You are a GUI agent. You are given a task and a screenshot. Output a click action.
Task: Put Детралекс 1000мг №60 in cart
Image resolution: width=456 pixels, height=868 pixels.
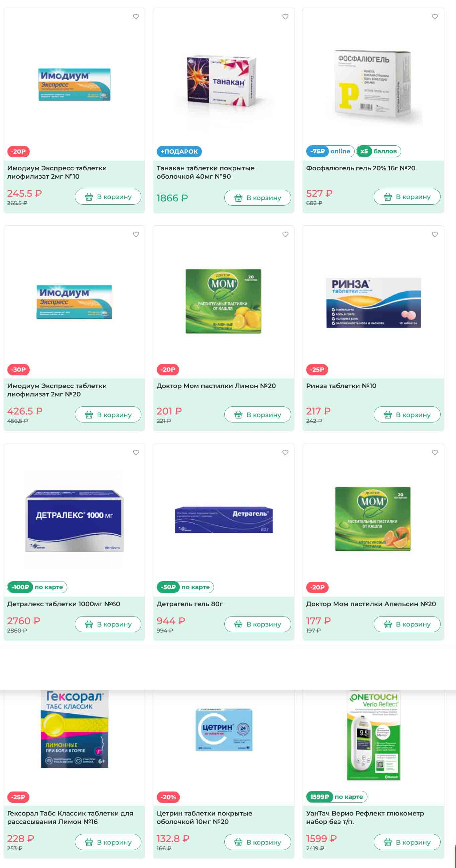(x=108, y=624)
